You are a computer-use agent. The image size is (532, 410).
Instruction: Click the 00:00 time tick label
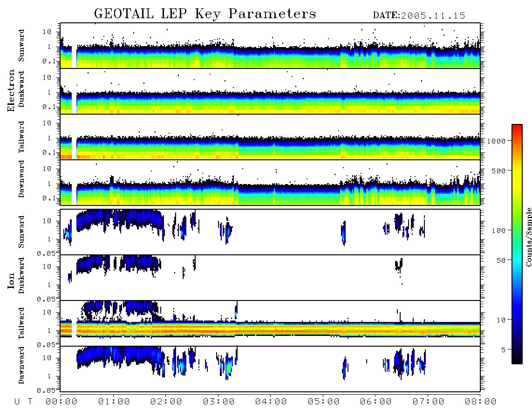click(x=61, y=402)
